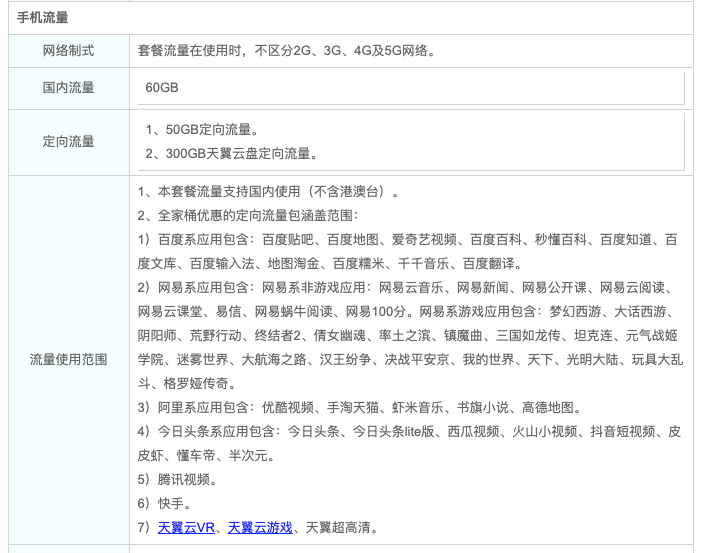Click the 网络制式 row label
This screenshot has width=705, height=553.
pos(69,51)
